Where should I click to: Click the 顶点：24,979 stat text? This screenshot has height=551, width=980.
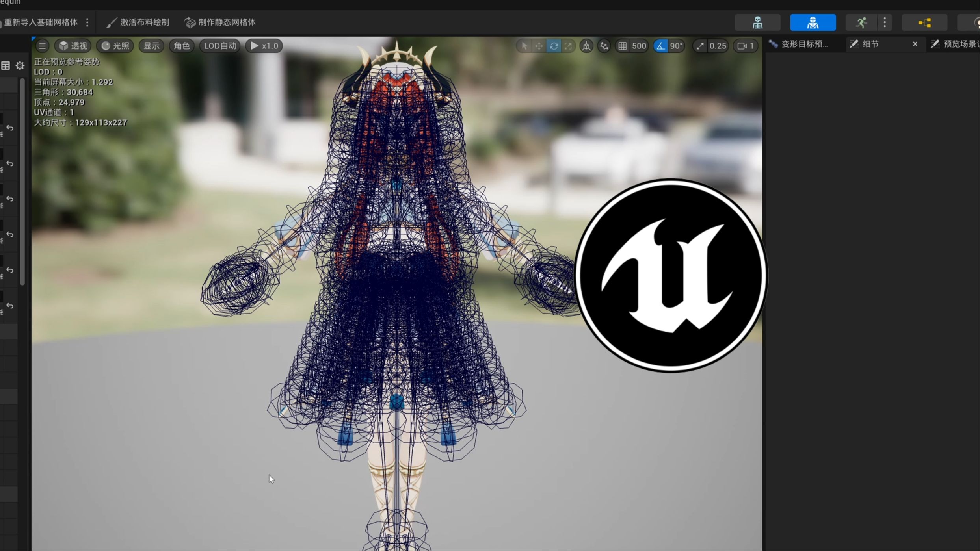coord(59,102)
